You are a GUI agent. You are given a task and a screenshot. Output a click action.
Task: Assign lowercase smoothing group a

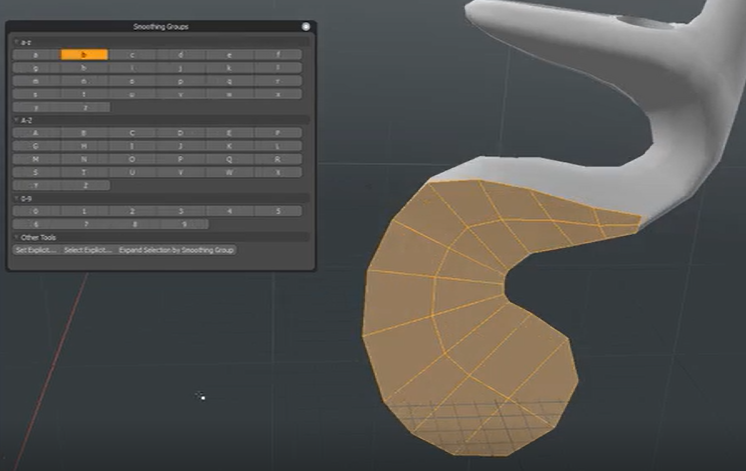click(x=36, y=55)
